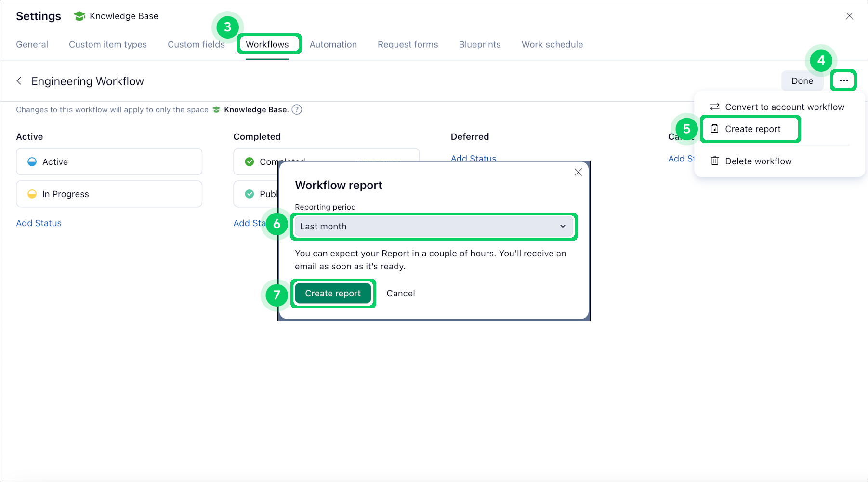Switch to the Automation tab

point(333,44)
